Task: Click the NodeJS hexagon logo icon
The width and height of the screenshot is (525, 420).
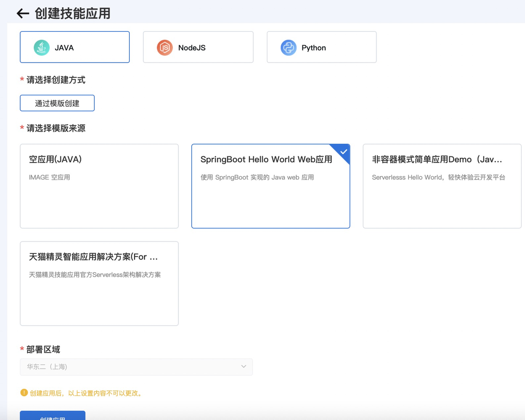Action: (x=165, y=48)
